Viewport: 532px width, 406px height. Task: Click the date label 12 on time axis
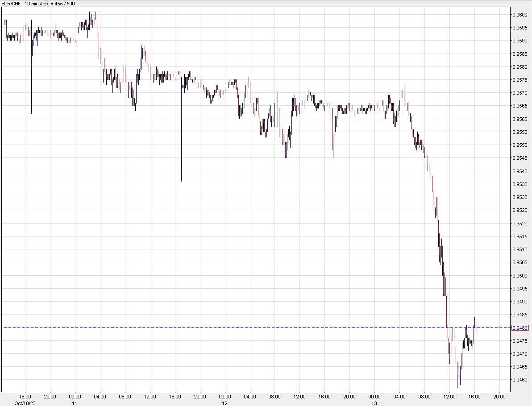tap(224, 403)
